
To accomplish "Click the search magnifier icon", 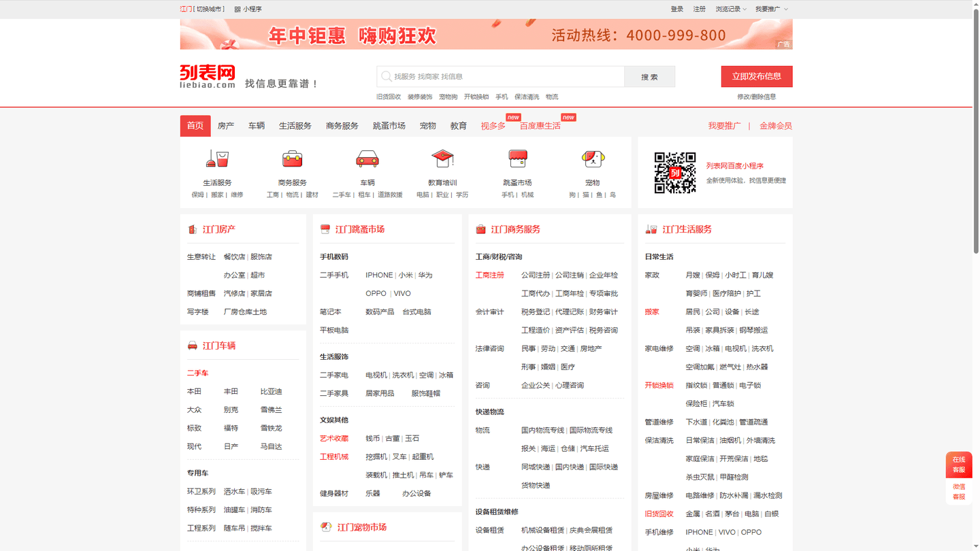I will click(x=387, y=76).
